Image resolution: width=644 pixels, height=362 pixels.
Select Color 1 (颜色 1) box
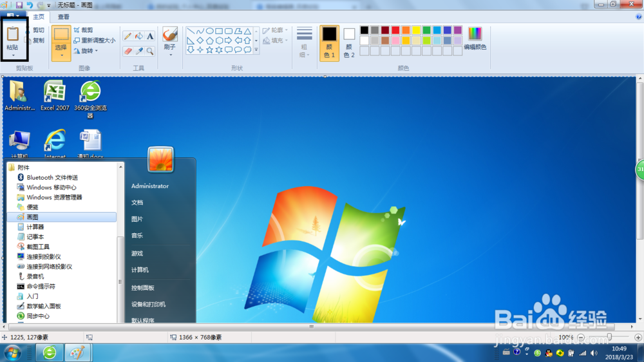(x=329, y=43)
